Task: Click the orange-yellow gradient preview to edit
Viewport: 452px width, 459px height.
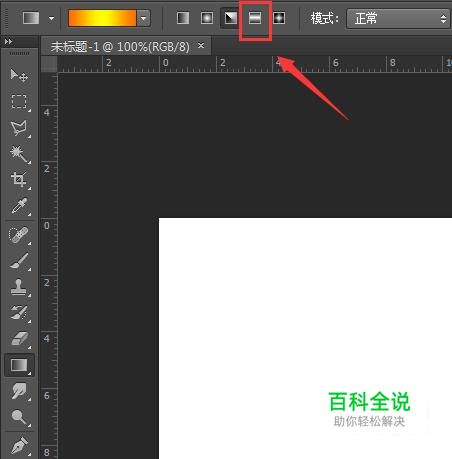Action: [x=102, y=18]
